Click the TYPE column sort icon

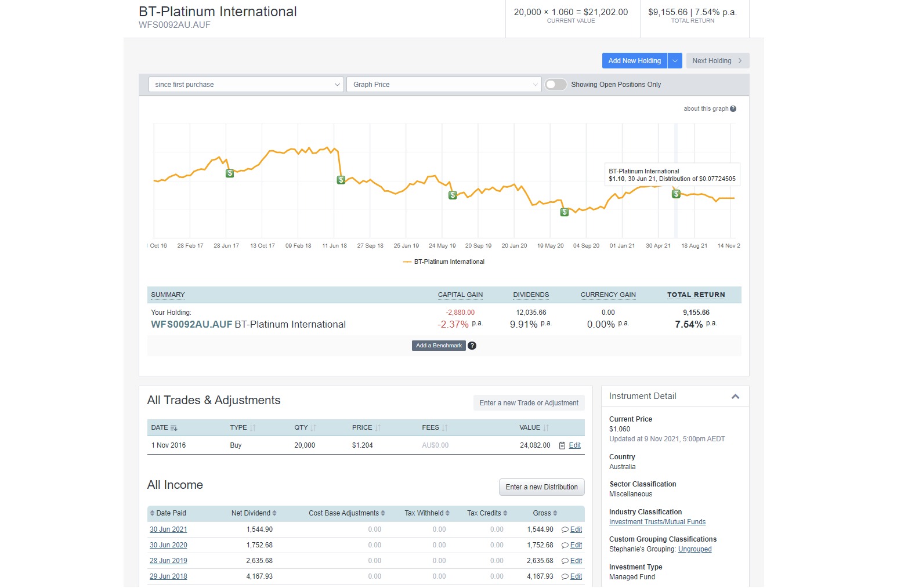(252, 428)
